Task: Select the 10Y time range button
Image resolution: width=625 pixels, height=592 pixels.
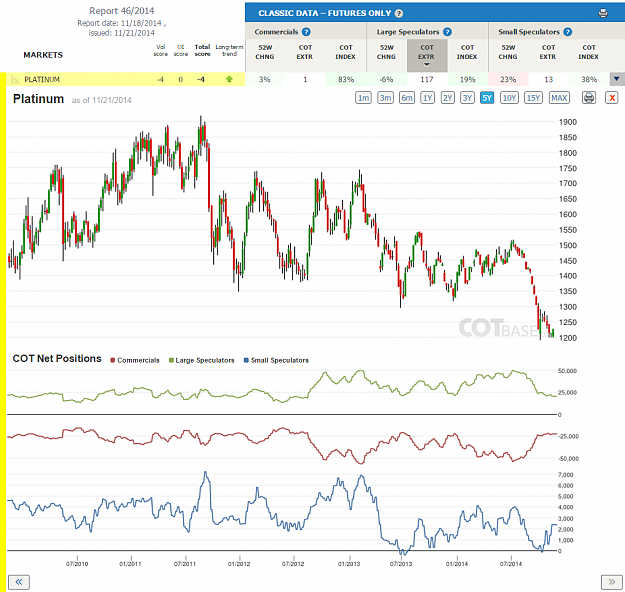Action: (x=509, y=98)
